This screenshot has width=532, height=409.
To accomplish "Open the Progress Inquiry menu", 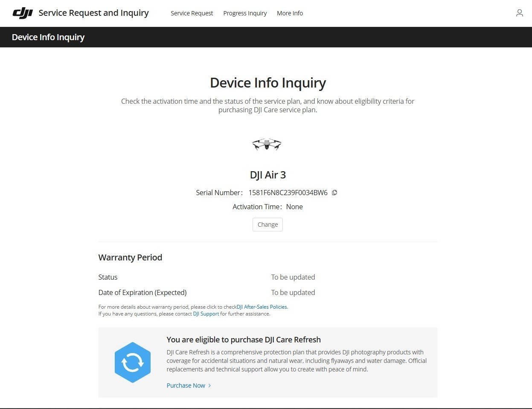I will 245,13.
